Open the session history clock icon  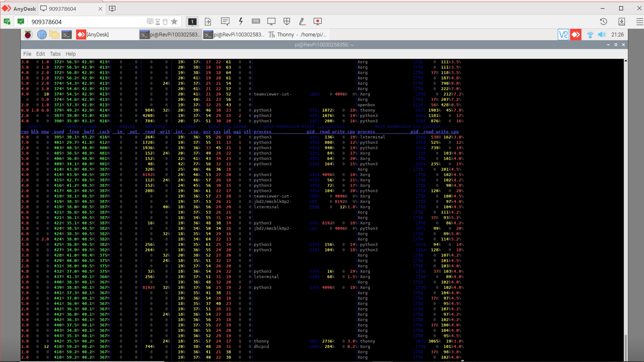(603, 22)
